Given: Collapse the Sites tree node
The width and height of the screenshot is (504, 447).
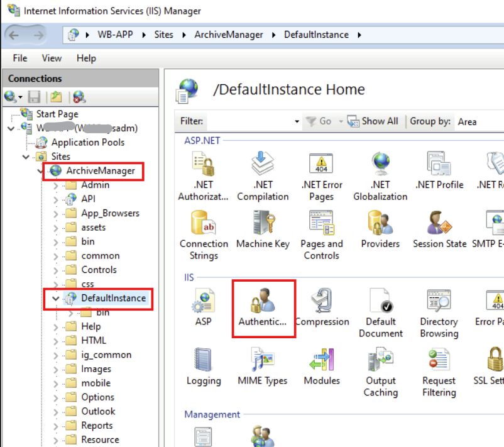Looking at the screenshot, I should 26,157.
